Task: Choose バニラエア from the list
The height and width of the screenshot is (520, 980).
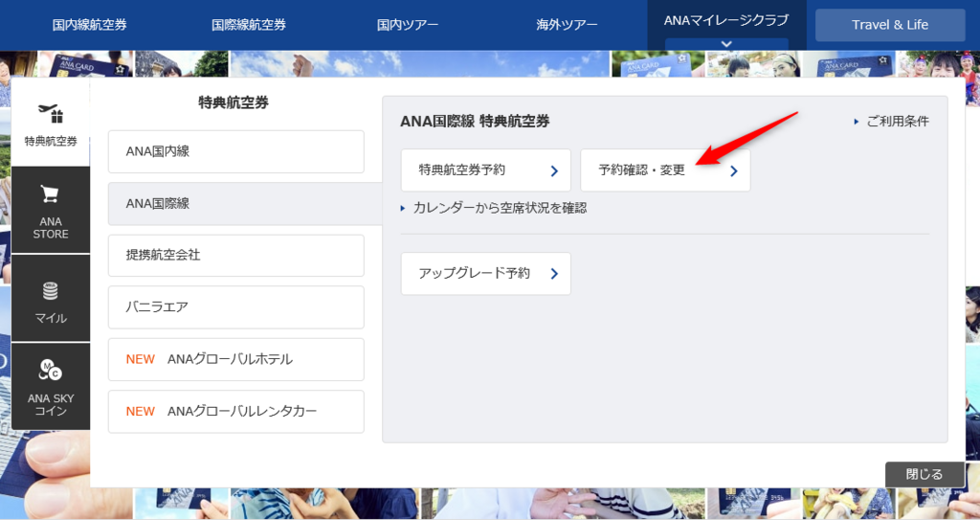Action: pos(236,307)
